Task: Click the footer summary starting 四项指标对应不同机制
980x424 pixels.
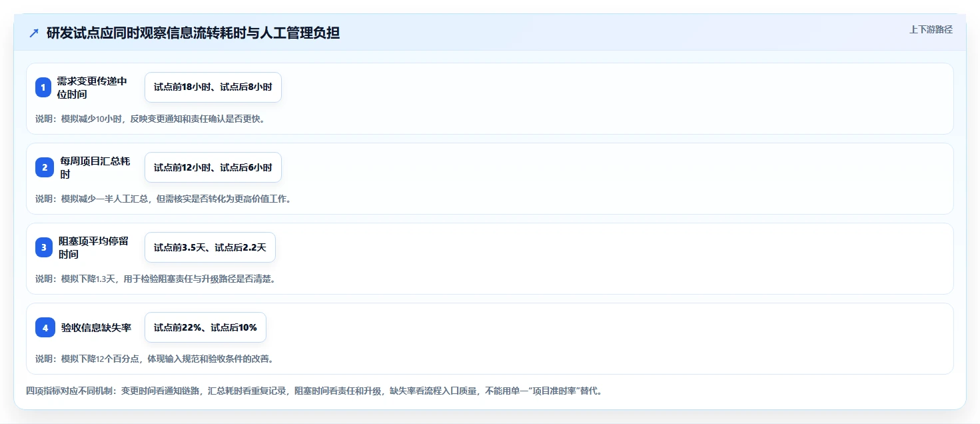Action: tap(314, 391)
